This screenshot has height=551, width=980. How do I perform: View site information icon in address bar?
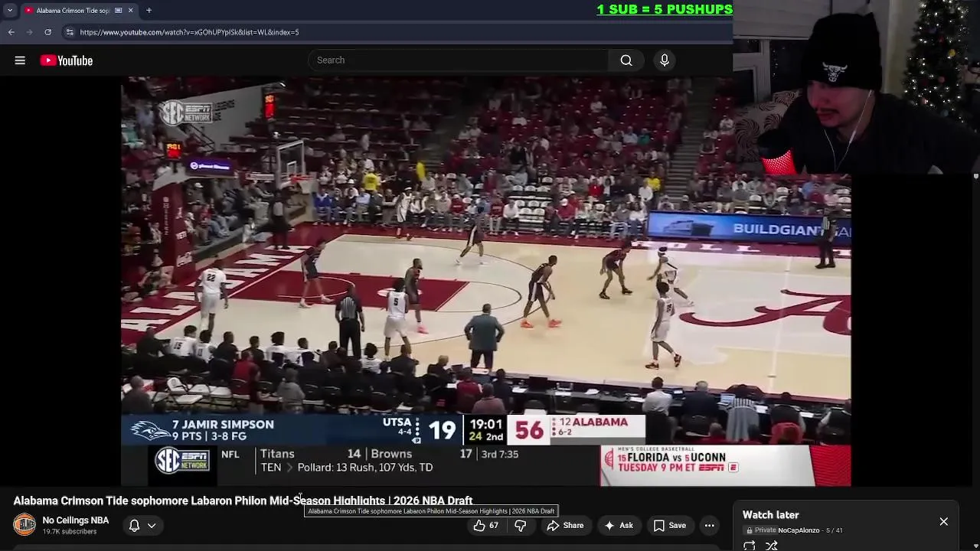pos(70,32)
